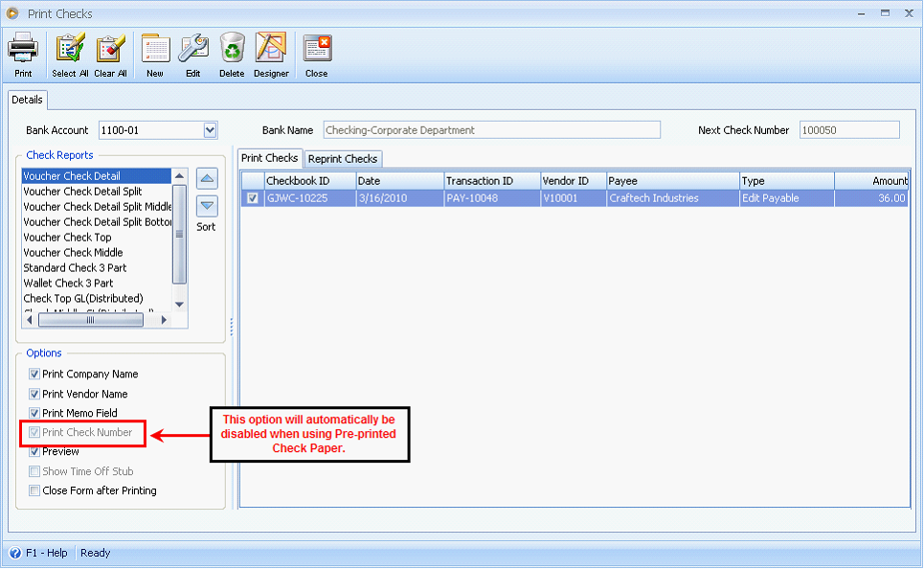Enable Close Form after Printing
This screenshot has width=924, height=569.
34,490
